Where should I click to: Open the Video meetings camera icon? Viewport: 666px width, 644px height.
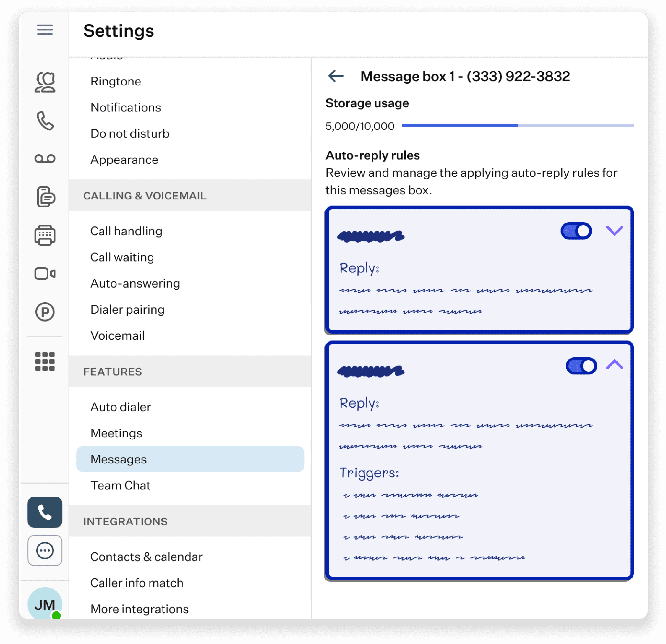coord(45,273)
